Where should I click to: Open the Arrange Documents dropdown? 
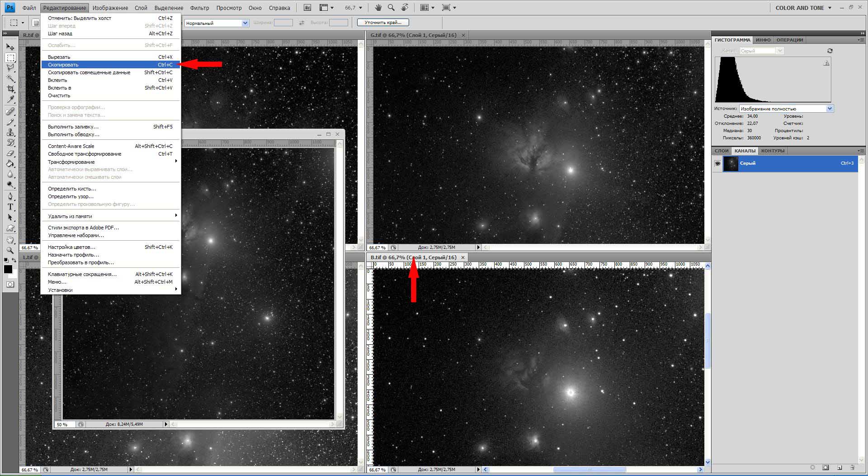[x=427, y=8]
